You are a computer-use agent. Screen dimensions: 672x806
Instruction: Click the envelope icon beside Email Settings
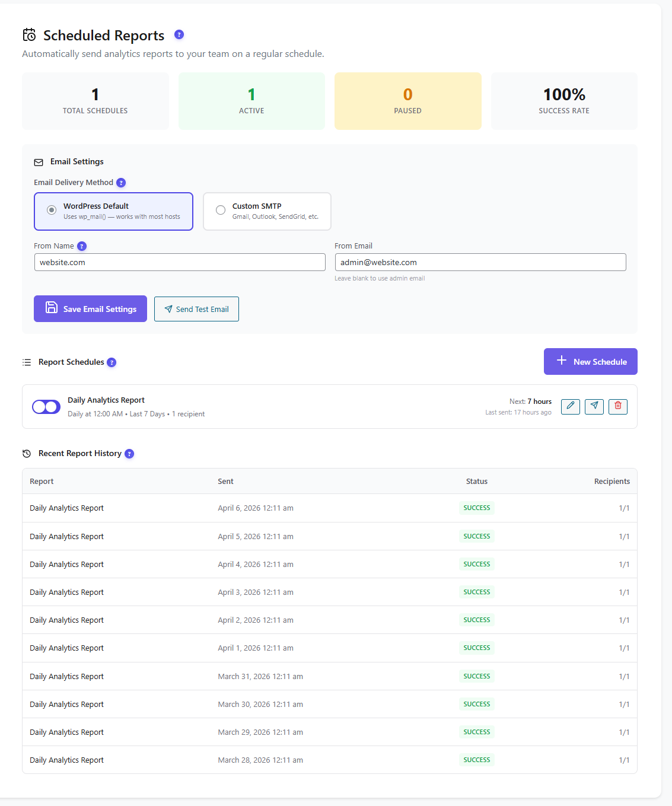point(39,161)
